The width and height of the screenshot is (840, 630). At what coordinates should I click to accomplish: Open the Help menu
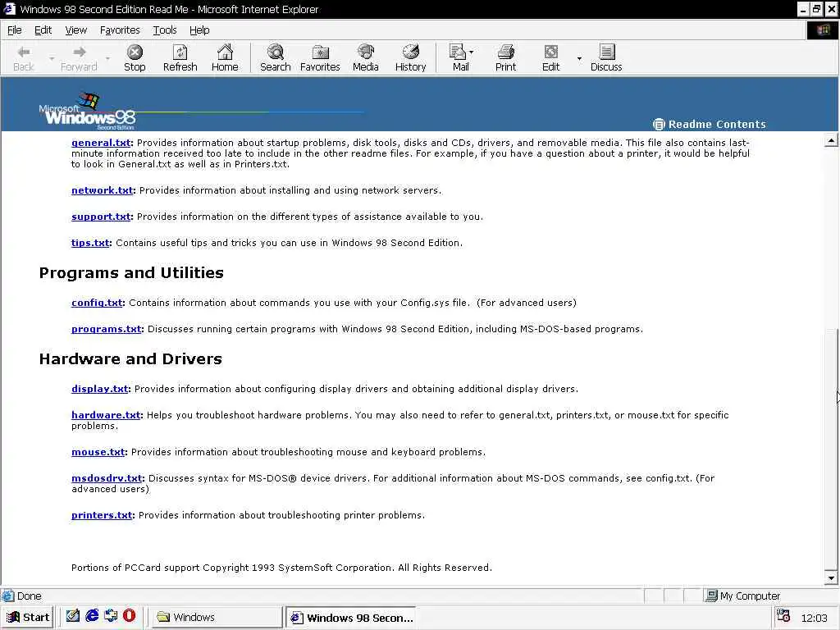click(x=199, y=30)
